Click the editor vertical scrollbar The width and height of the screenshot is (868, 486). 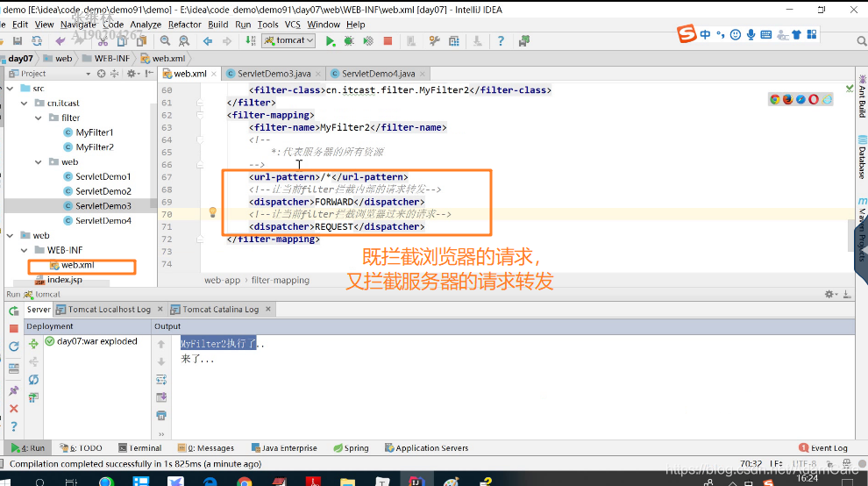pyautogui.click(x=850, y=235)
